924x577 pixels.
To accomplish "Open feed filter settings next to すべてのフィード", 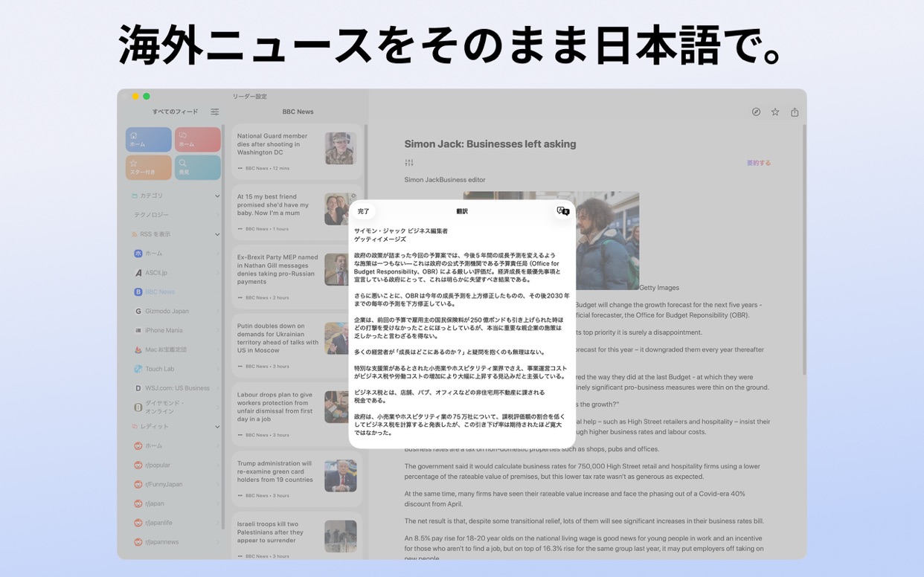I will (x=214, y=111).
